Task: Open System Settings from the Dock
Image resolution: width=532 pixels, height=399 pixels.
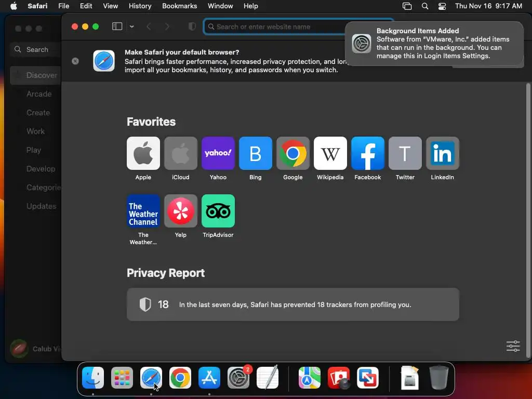Action: pyautogui.click(x=238, y=377)
